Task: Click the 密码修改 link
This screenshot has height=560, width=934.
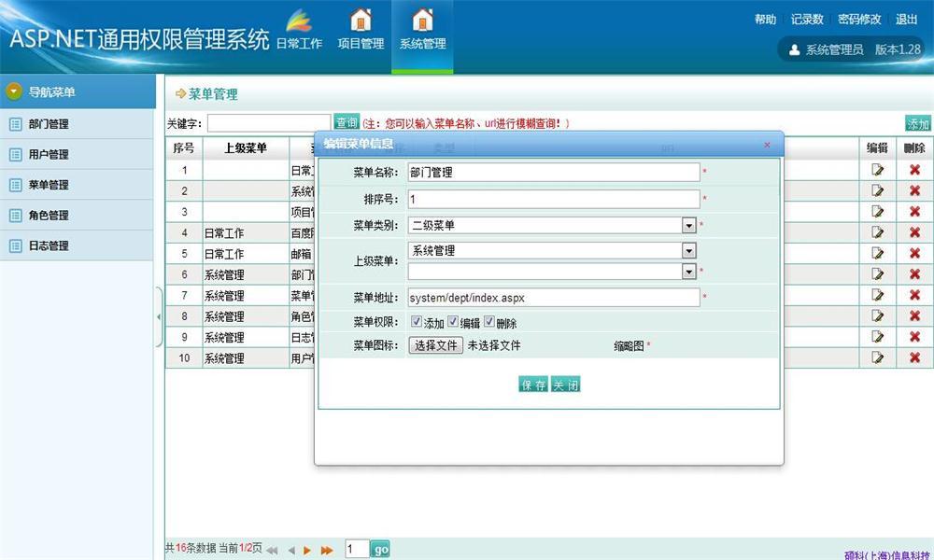Action: click(859, 19)
